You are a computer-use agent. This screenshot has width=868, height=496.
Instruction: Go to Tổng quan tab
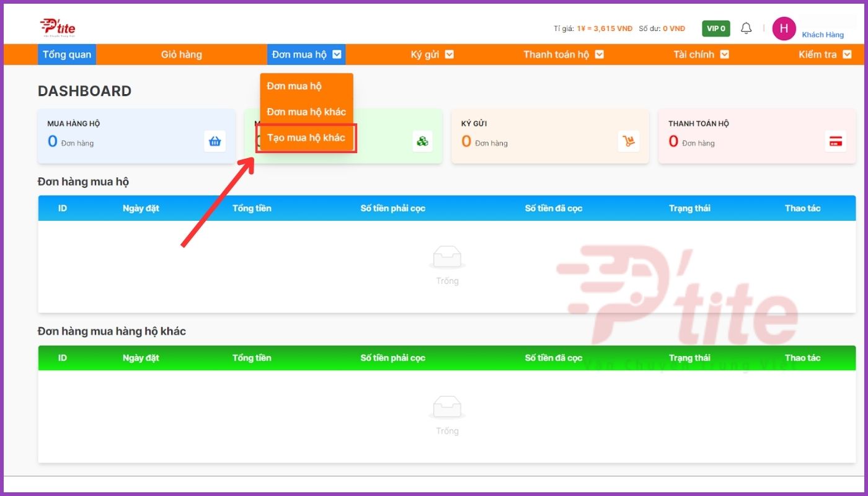pyautogui.click(x=67, y=55)
